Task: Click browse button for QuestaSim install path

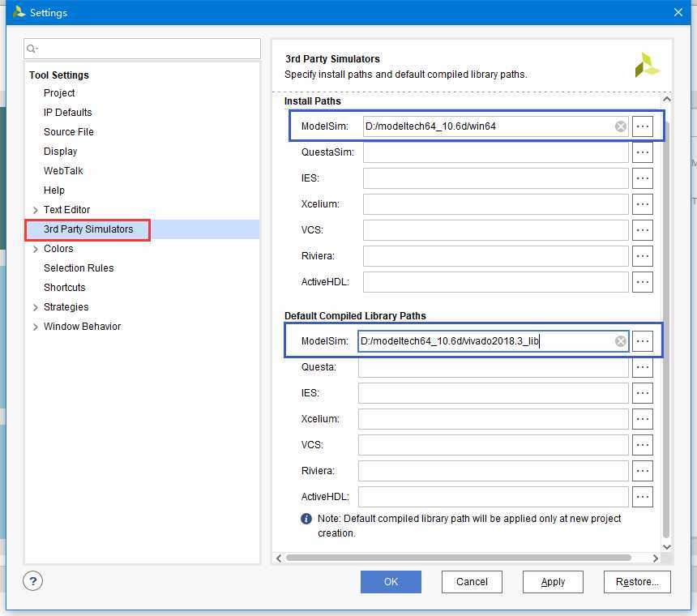Action: [x=643, y=152]
